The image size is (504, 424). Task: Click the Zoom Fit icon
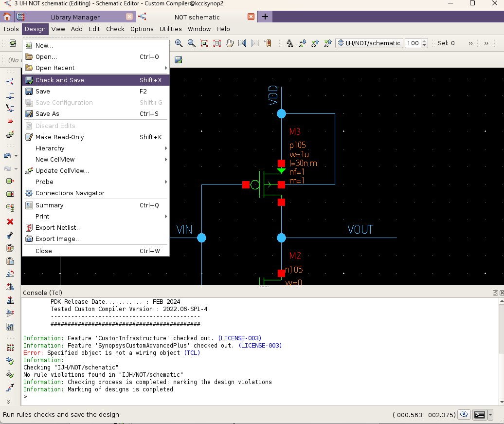pos(204,43)
